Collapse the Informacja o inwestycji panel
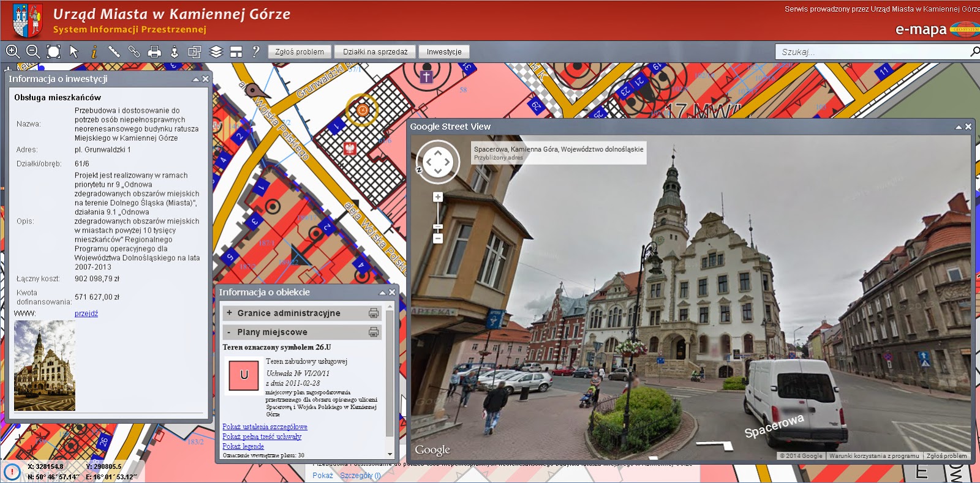 click(196, 79)
